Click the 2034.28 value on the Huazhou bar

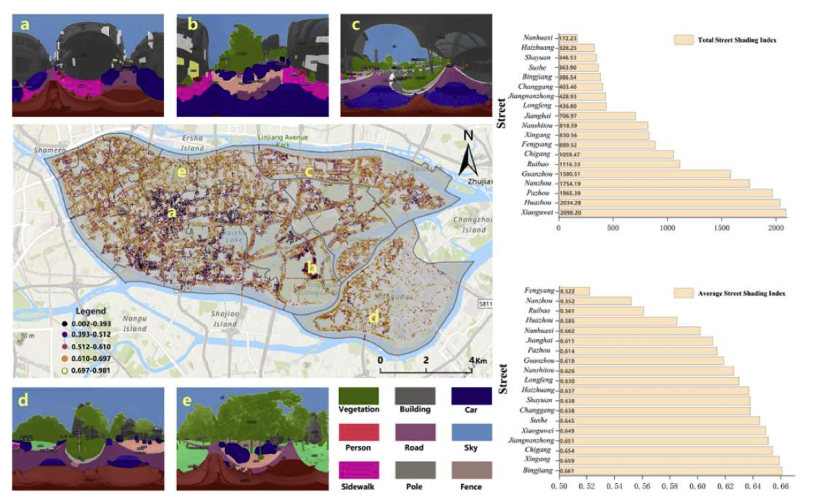pyautogui.click(x=572, y=203)
